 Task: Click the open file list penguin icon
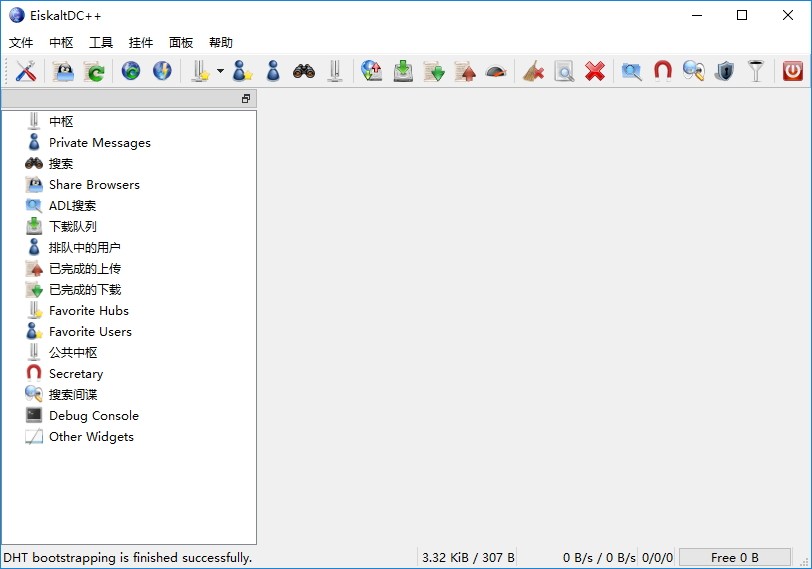[64, 71]
